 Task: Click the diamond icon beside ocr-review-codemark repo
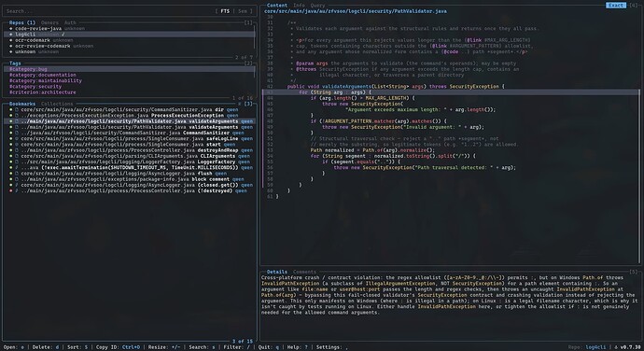[x=11, y=46]
